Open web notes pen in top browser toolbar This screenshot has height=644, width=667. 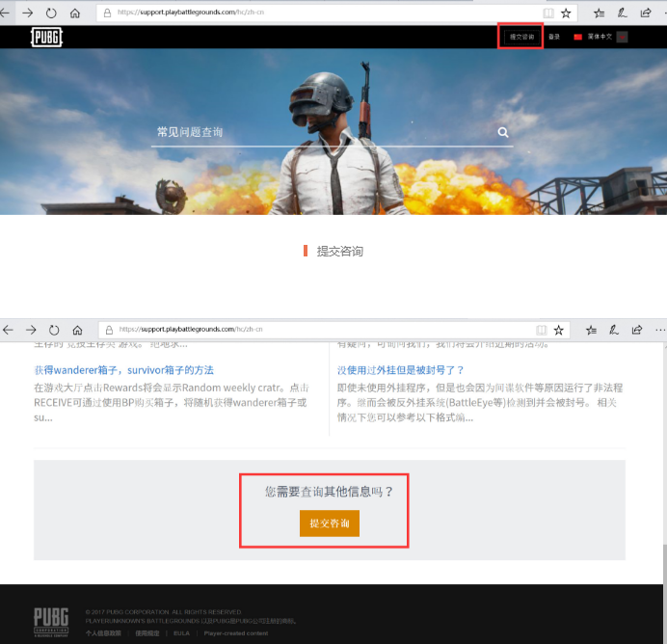[x=622, y=13]
